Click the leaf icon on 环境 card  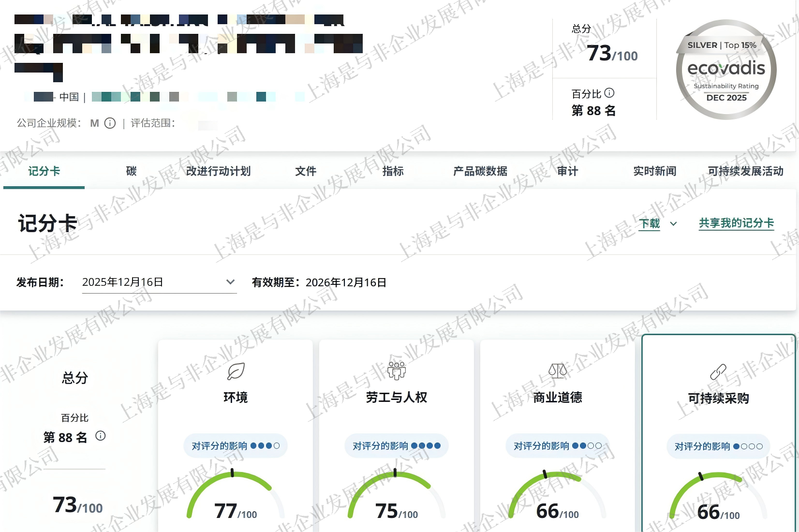point(236,371)
